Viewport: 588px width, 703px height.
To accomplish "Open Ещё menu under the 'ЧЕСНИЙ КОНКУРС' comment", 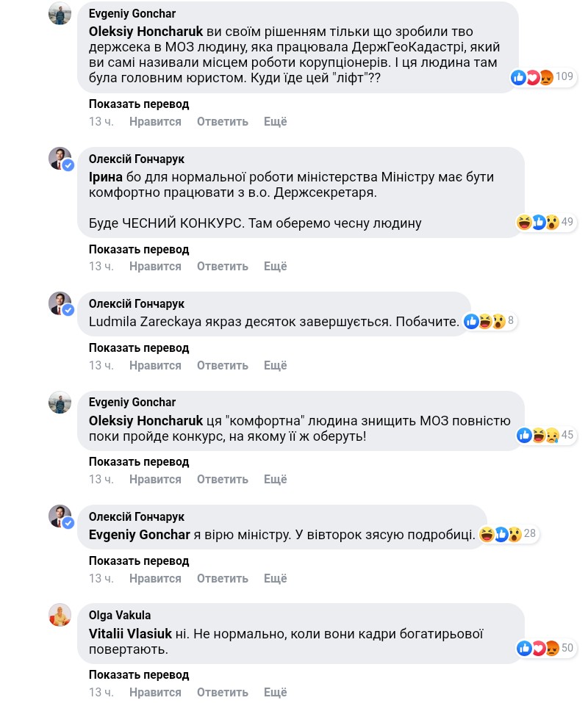I will coord(276,266).
